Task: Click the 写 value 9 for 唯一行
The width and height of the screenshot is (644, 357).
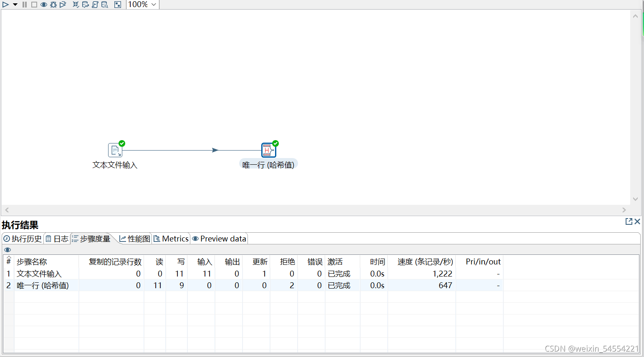Action: pyautogui.click(x=182, y=285)
